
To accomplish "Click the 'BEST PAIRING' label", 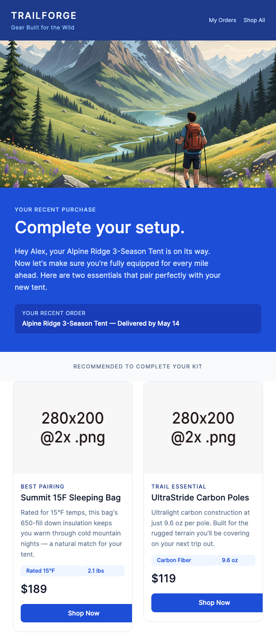I will pyautogui.click(x=42, y=486).
